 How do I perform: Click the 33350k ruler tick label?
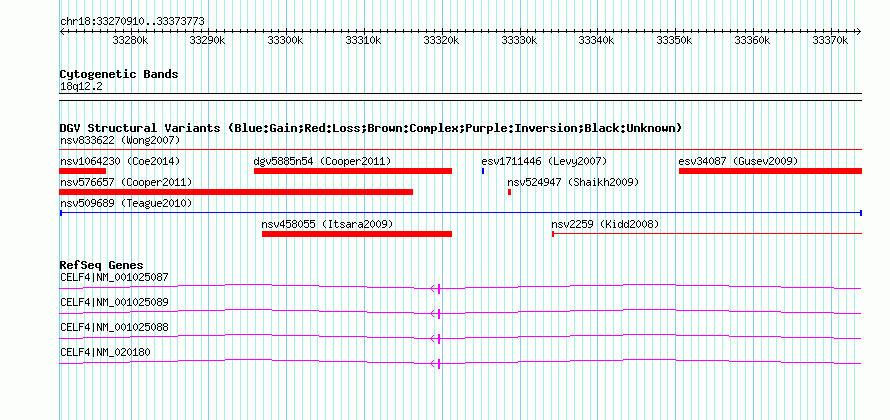[x=675, y=40]
